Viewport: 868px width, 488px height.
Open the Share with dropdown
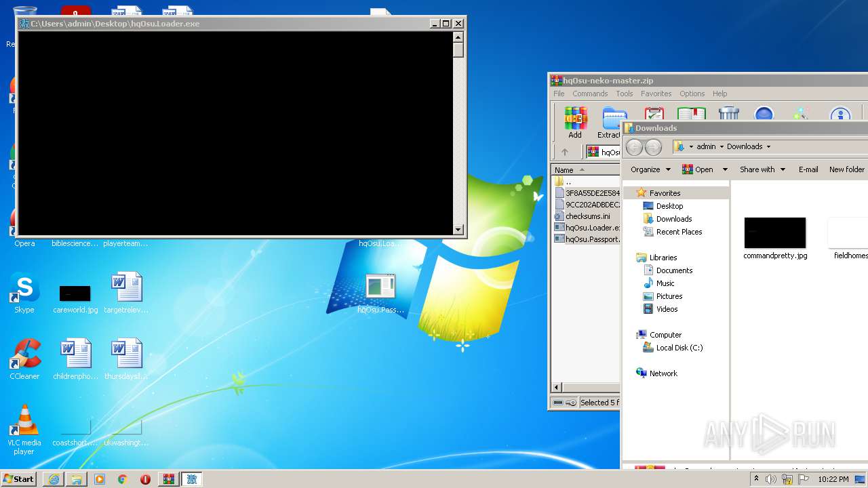pyautogui.click(x=762, y=169)
